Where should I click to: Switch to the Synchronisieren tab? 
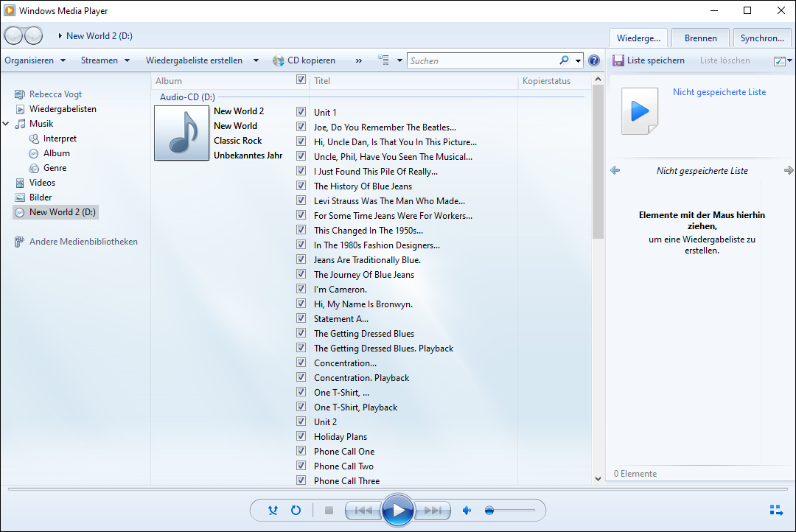point(762,38)
